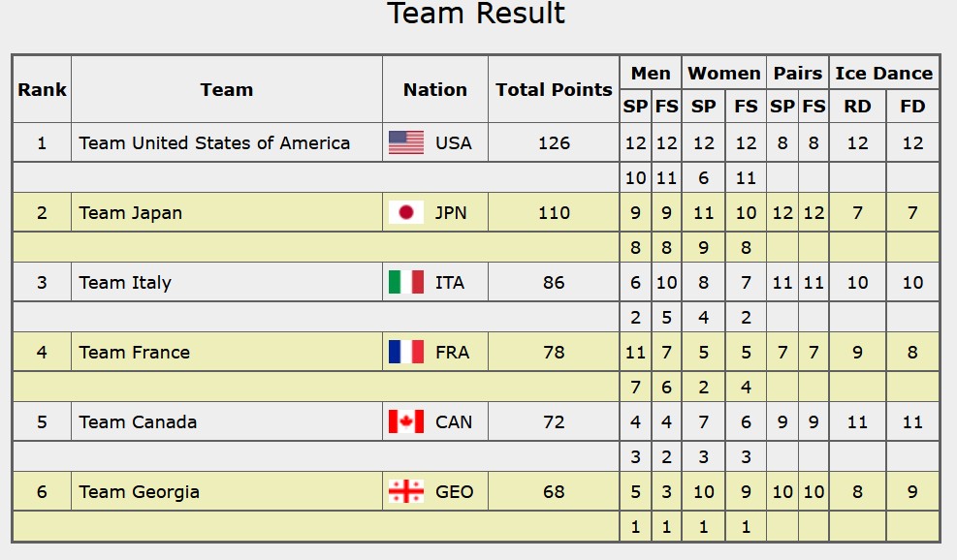Click the Pairs column header
Screen dimensions: 957x560
pos(798,74)
